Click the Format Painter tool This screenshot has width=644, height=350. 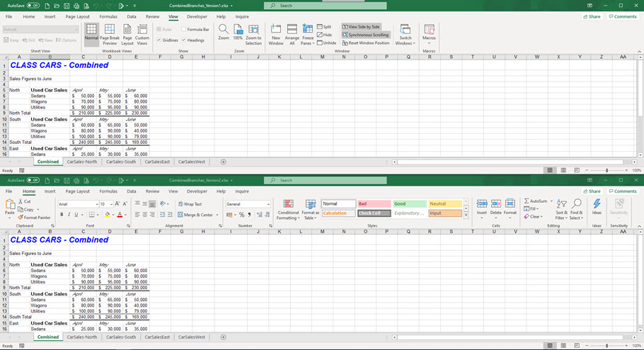(35, 218)
